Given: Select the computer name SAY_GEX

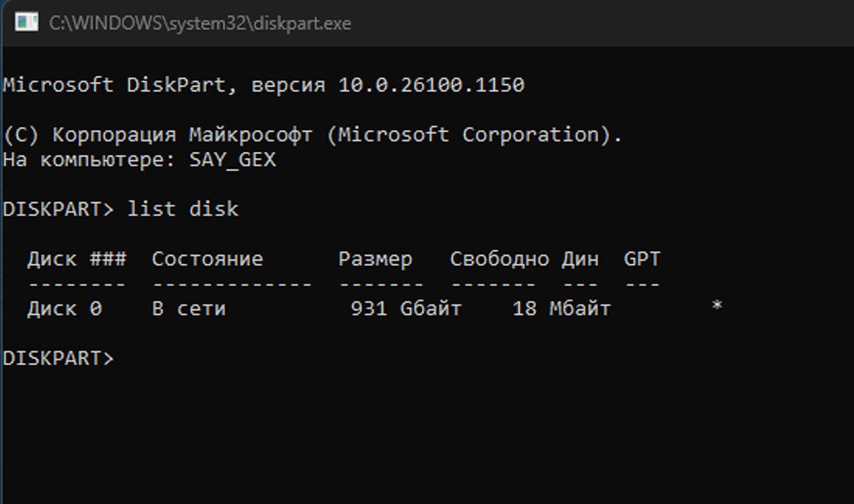Looking at the screenshot, I should [x=232, y=160].
